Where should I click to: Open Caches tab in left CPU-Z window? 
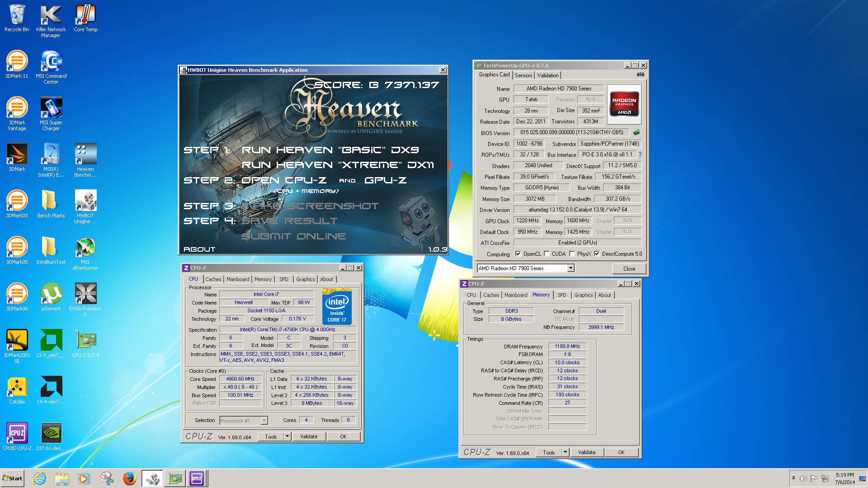point(213,279)
